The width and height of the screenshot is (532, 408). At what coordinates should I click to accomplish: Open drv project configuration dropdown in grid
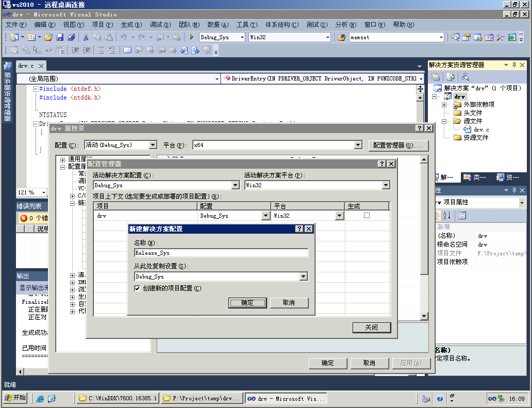coord(266,216)
